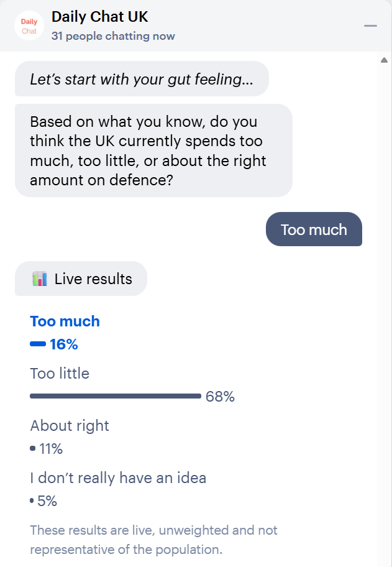Click the 'Let's start with your gut feeling' message

point(142,79)
